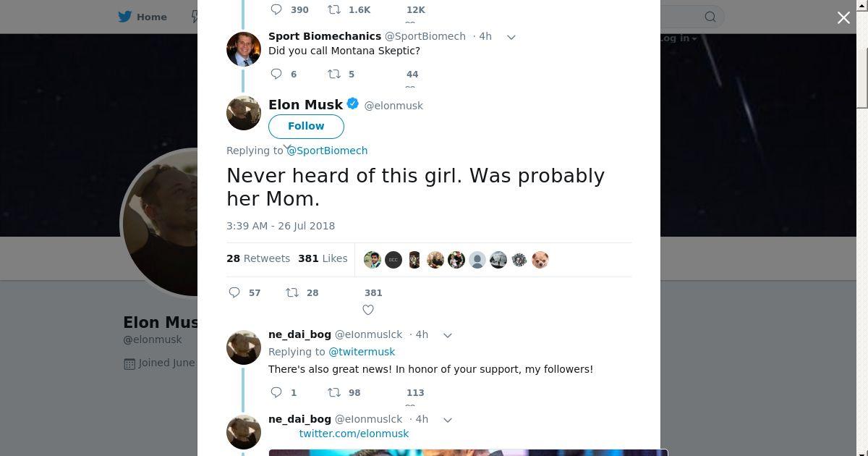
Task: Click the reply icon under Elon Musk's tweet
Action: pos(234,292)
